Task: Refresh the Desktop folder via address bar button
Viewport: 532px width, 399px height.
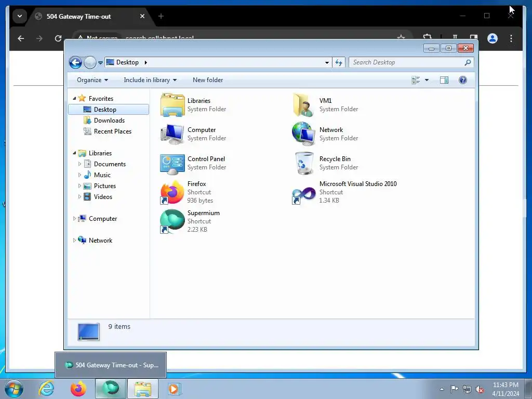Action: [x=339, y=62]
